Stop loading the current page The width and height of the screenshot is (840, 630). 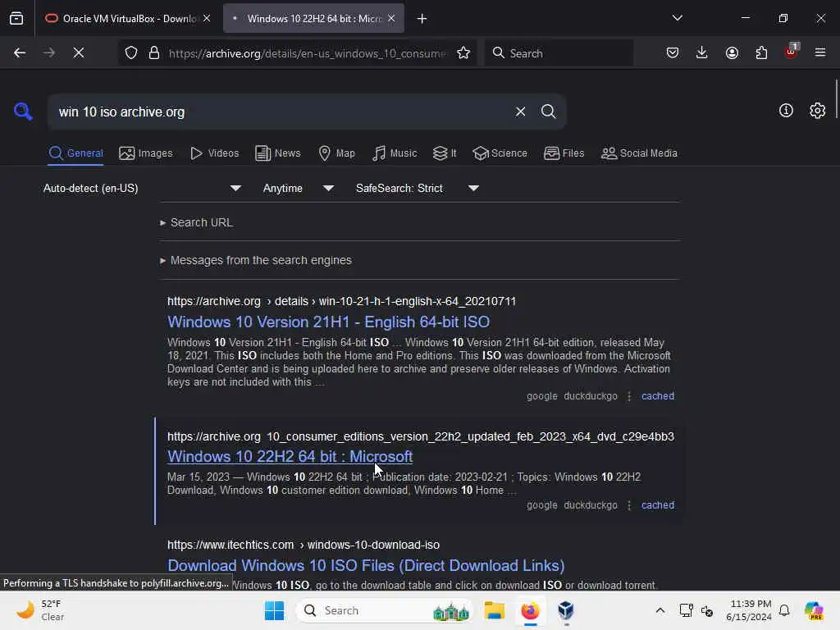[78, 52]
